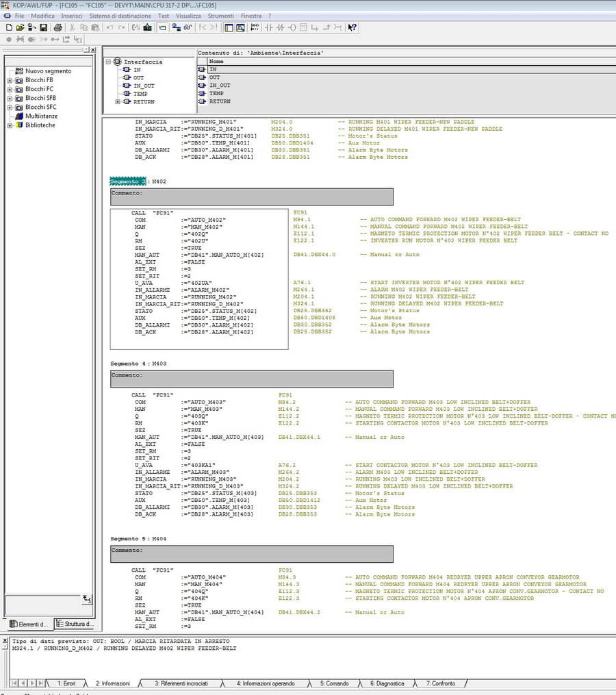Expand the Biblioteche tree node
616x695 pixels.
[10, 125]
